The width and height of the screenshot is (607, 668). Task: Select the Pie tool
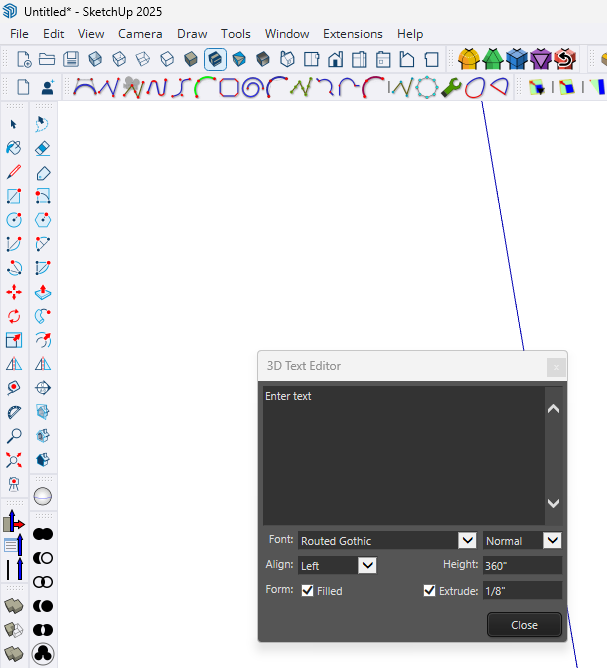pos(43,268)
